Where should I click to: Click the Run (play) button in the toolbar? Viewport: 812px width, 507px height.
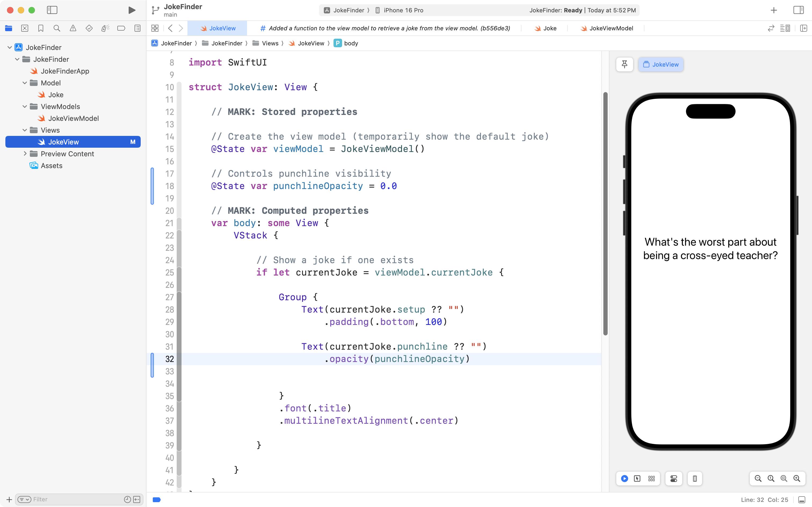point(132,10)
